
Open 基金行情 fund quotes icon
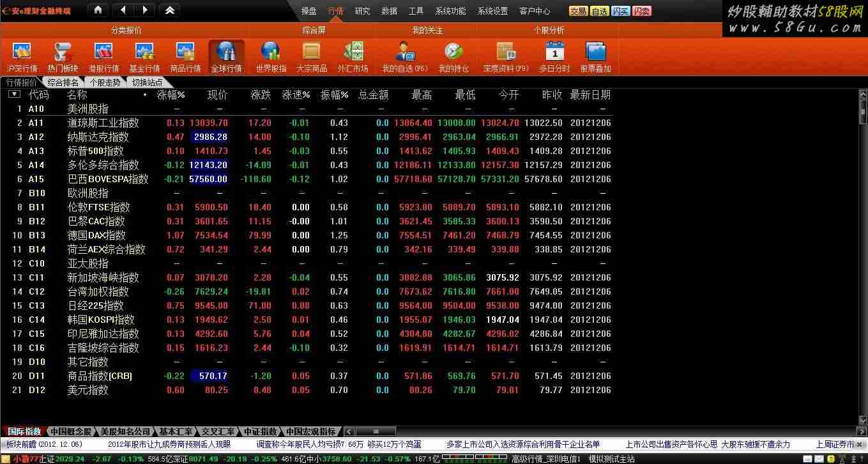click(144, 58)
